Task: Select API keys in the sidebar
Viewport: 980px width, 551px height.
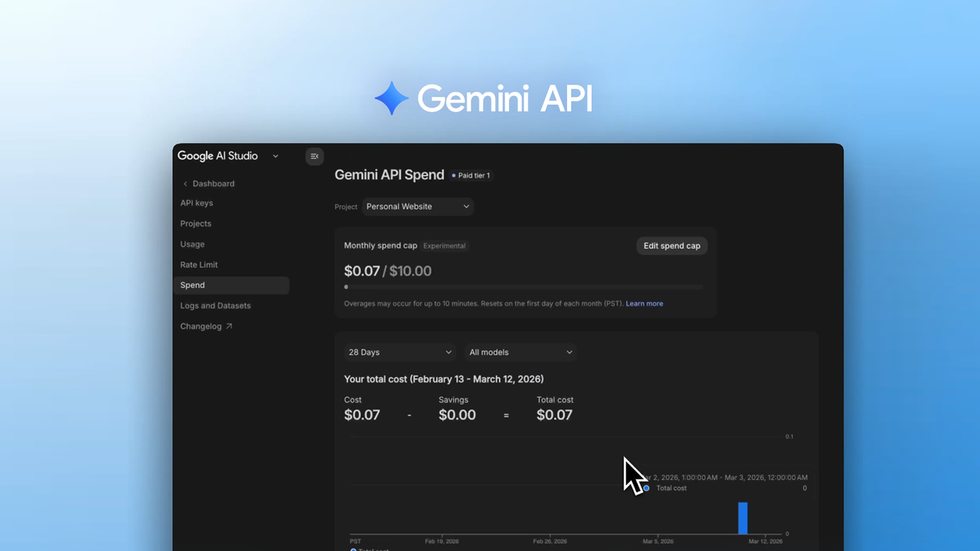Action: (197, 203)
